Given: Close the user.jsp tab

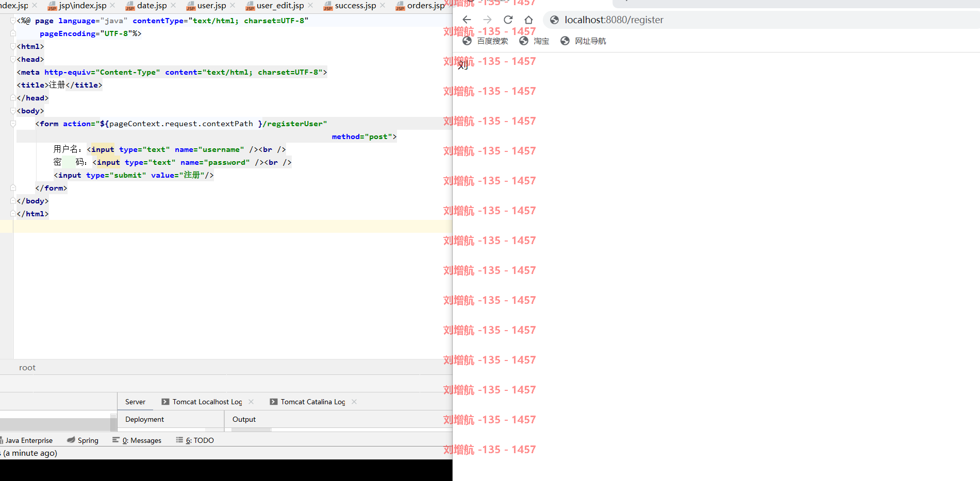Looking at the screenshot, I should 232,5.
